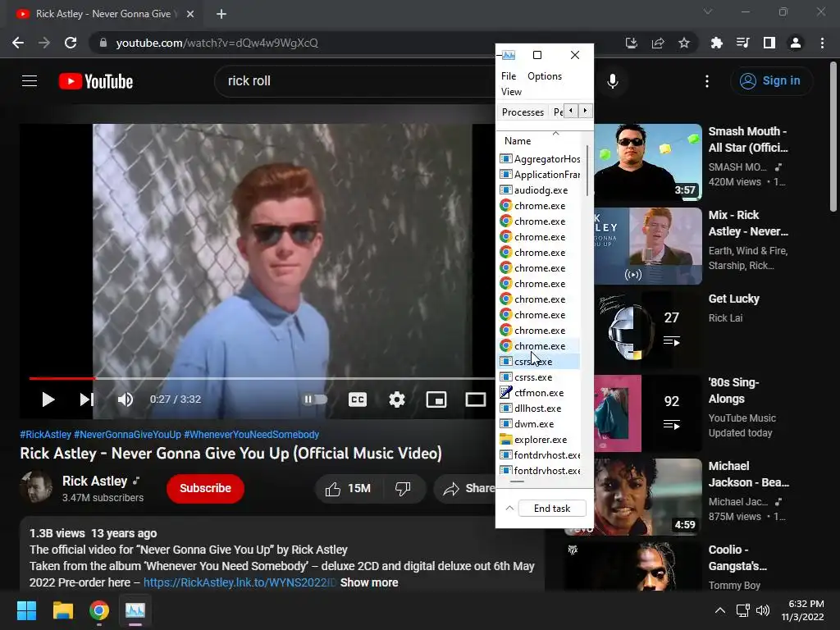Open Chrome media controls icon

[742, 43]
